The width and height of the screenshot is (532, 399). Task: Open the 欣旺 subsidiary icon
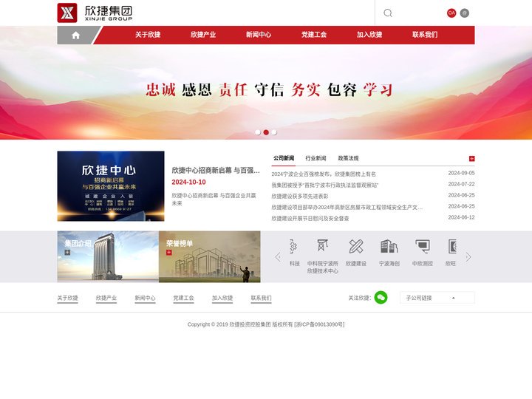(x=453, y=246)
